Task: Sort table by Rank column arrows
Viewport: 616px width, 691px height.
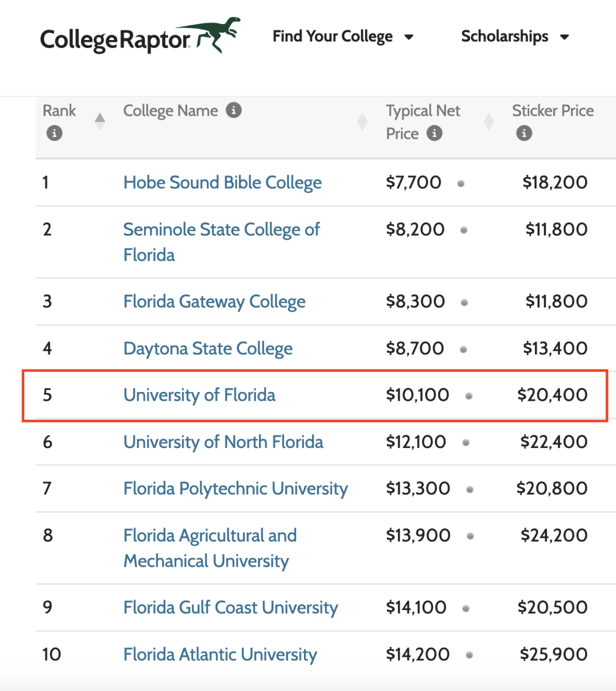Action: tap(100, 122)
